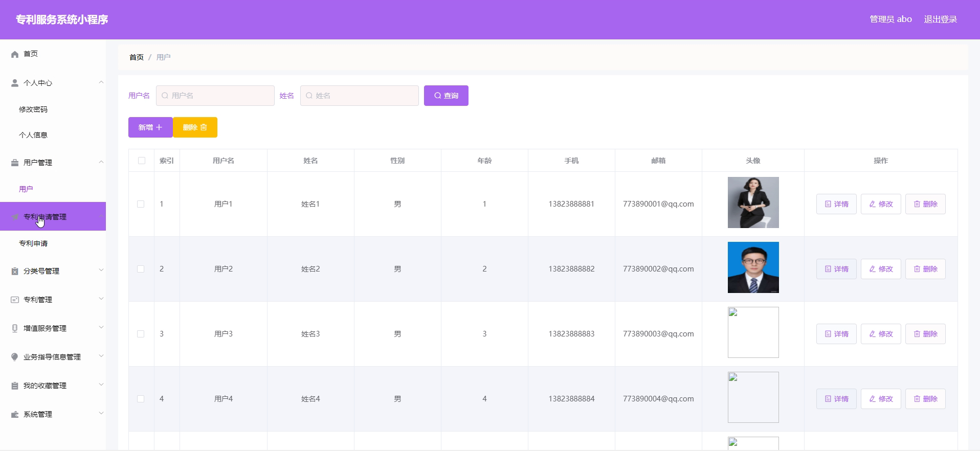Open 专利申请 submenu item
Screen dimensions: 980x451
click(33, 243)
